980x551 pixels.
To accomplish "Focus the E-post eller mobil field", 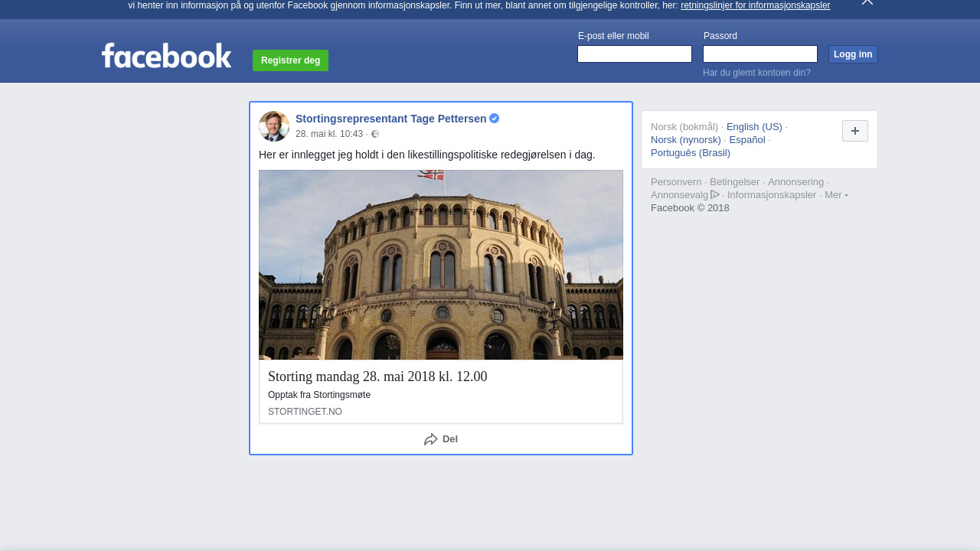I will pyautogui.click(x=634, y=54).
